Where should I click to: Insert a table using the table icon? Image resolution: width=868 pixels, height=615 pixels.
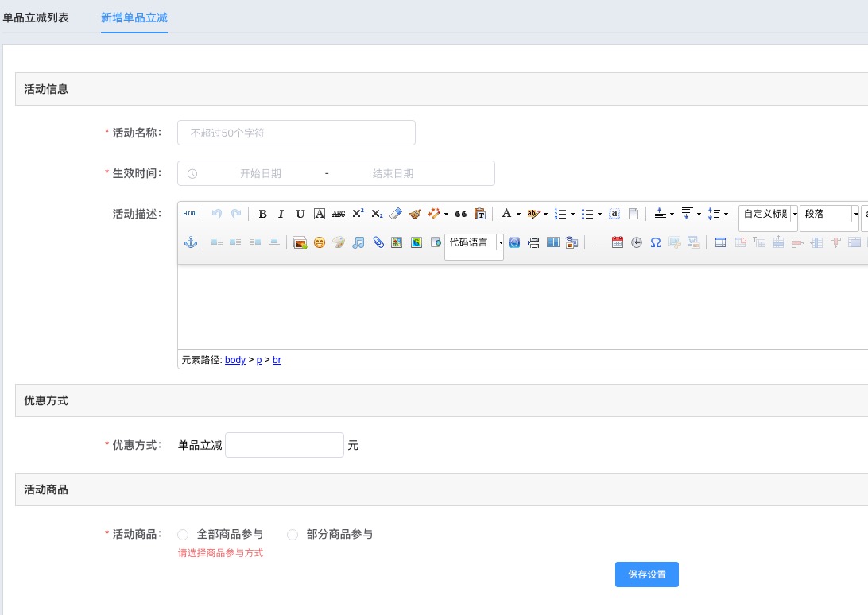pyautogui.click(x=720, y=242)
